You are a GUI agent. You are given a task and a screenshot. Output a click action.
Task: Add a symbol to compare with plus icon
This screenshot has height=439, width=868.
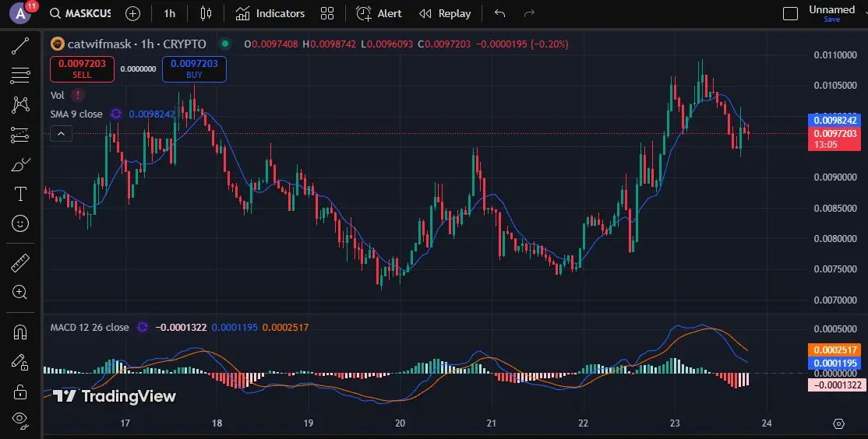coord(133,13)
